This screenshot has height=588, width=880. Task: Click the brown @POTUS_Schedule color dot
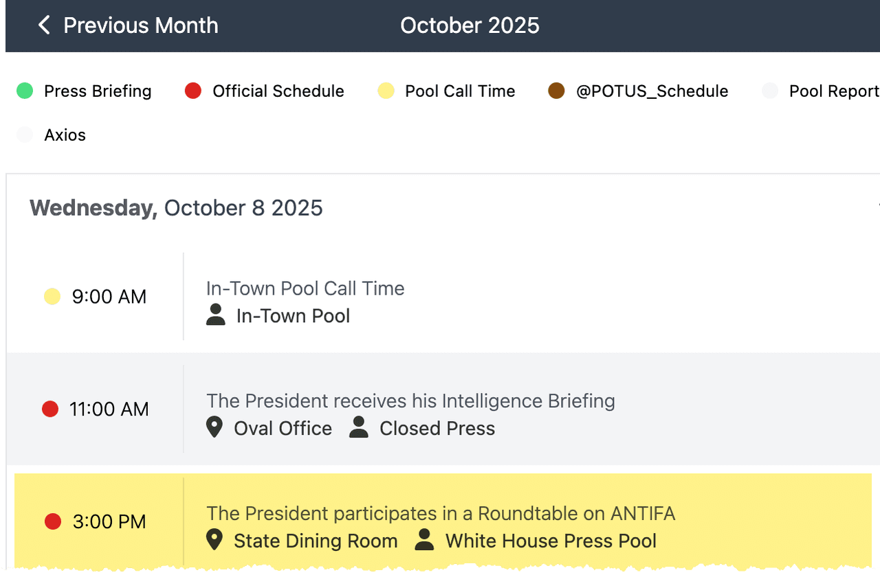pyautogui.click(x=556, y=91)
